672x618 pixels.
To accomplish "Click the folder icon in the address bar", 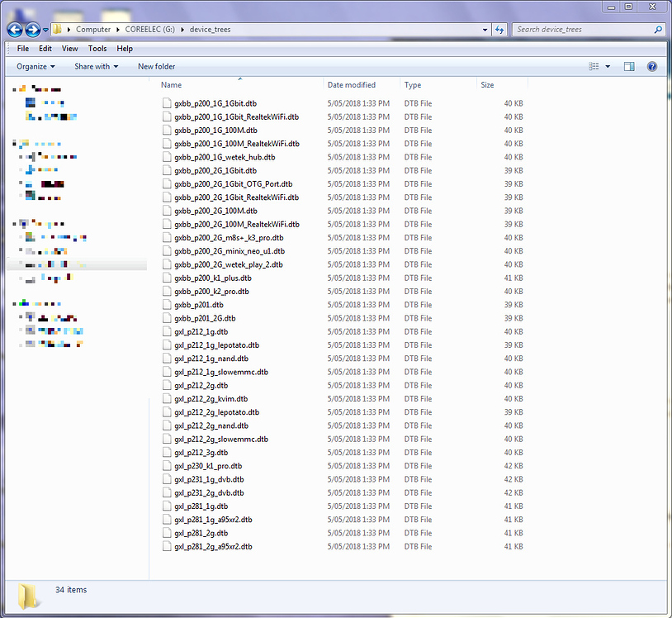I will click(57, 29).
